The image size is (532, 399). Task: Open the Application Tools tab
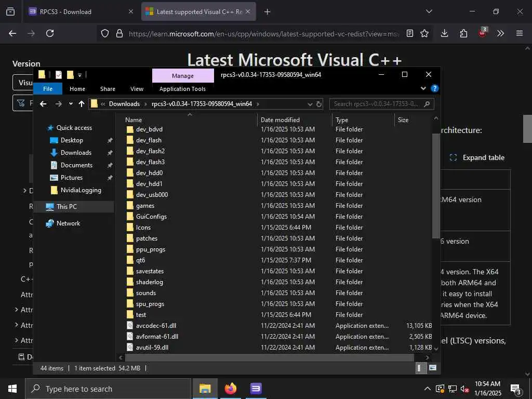[182, 88]
